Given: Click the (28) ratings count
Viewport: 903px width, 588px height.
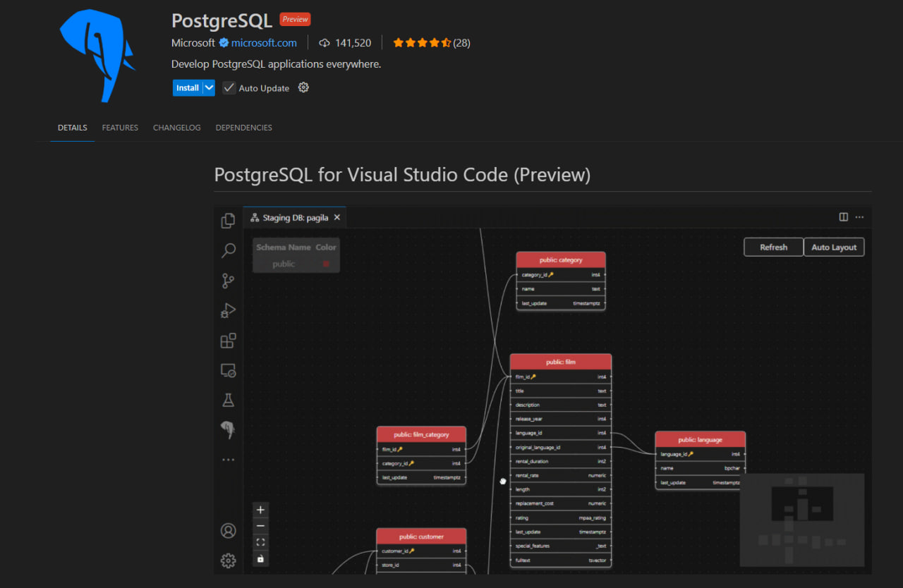Looking at the screenshot, I should click(x=461, y=43).
